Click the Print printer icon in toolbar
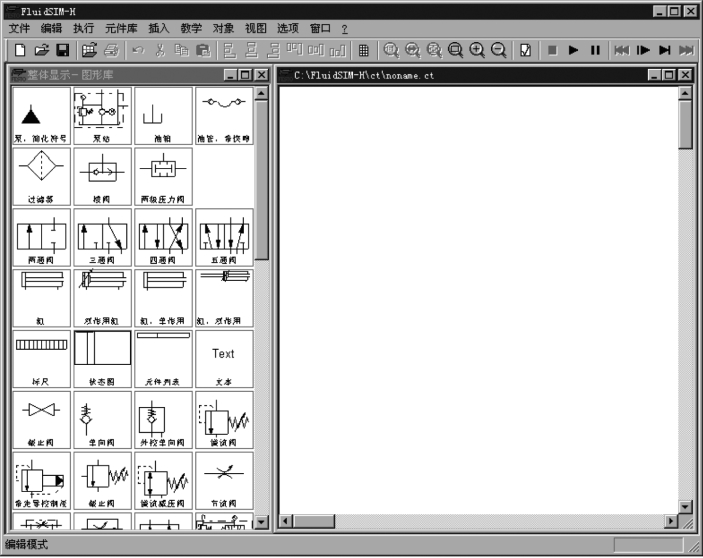This screenshot has width=703, height=558. [x=112, y=50]
